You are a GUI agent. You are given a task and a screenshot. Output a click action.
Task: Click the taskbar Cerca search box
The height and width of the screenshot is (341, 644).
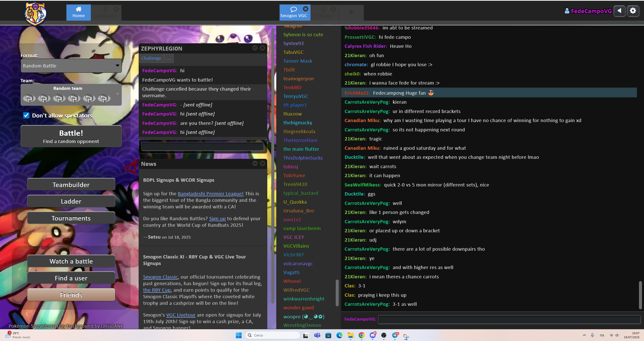pos(272,335)
